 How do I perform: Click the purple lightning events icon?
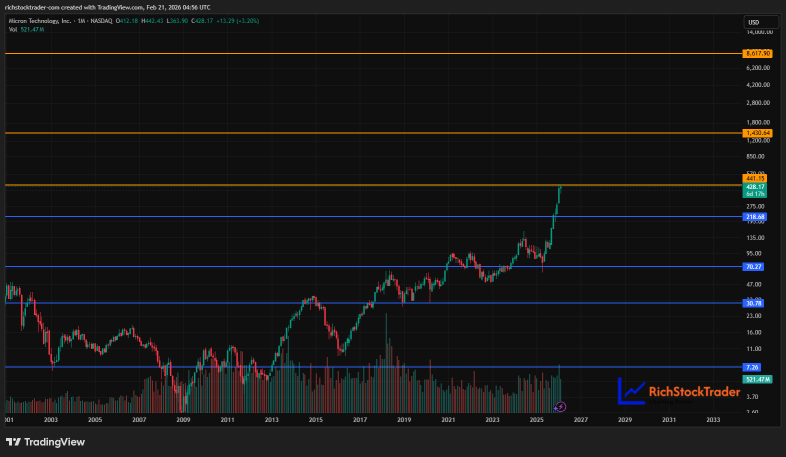coord(560,406)
